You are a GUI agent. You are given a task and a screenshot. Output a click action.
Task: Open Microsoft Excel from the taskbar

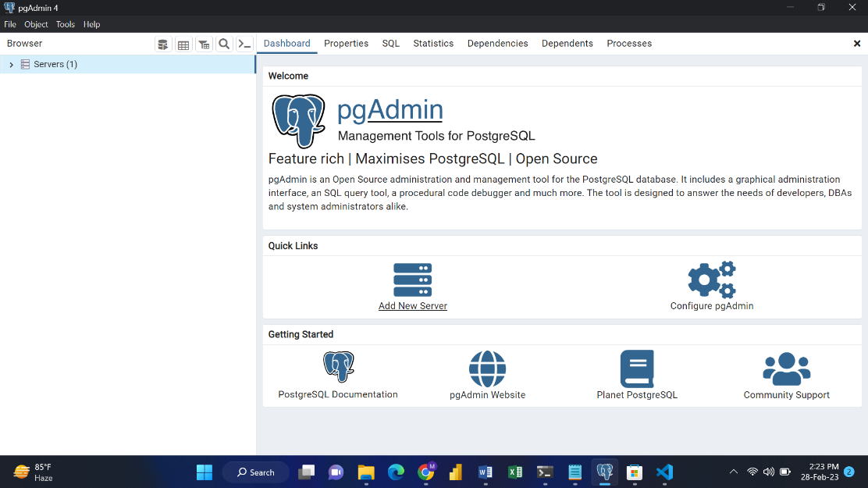point(515,472)
